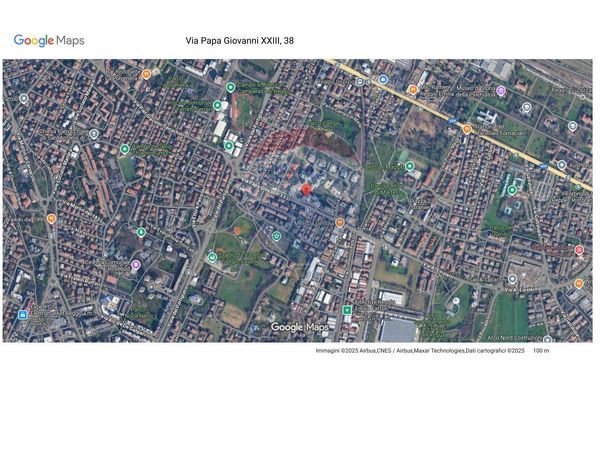Click the blue SS9 road shield near Fornaciari pin
The image size is (600, 450).
(453, 121)
